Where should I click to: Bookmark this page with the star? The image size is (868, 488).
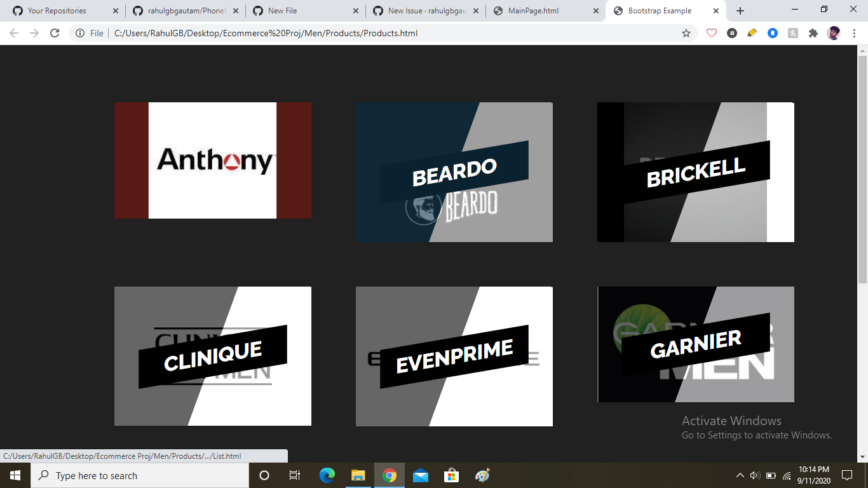click(686, 33)
